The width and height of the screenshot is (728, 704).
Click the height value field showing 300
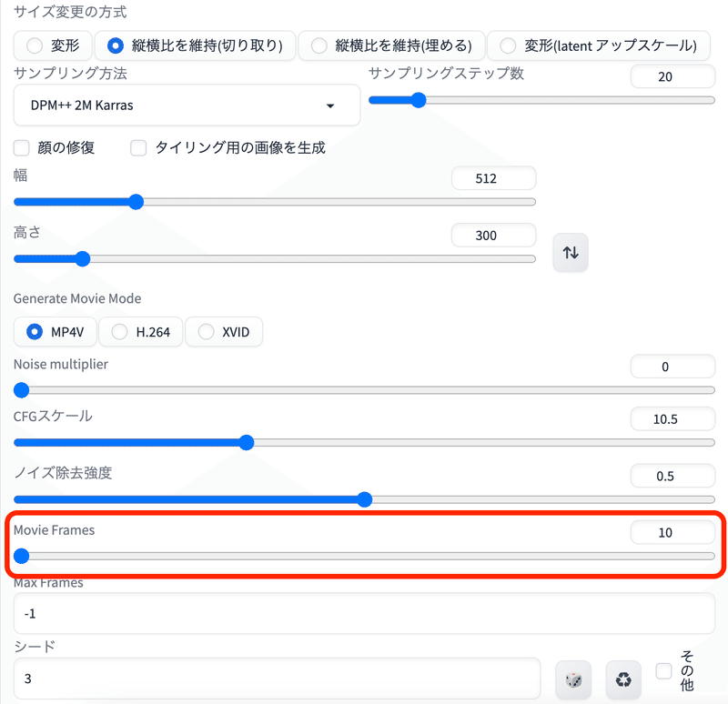pyautogui.click(x=493, y=236)
